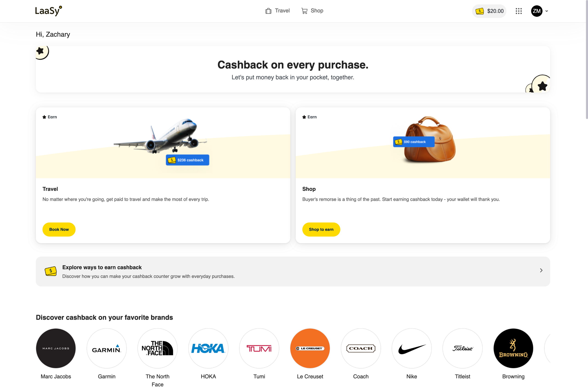Select the Tumi brand logo
588x392 pixels.
point(259,348)
